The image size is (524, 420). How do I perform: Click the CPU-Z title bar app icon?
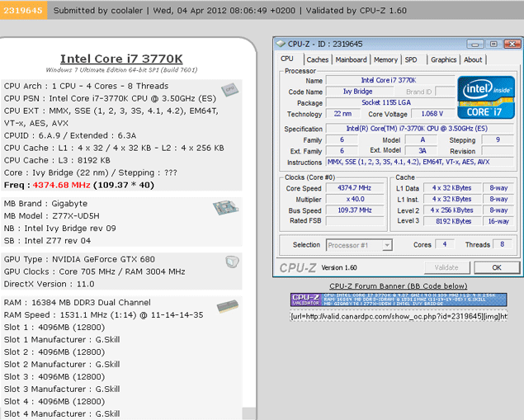(280, 44)
